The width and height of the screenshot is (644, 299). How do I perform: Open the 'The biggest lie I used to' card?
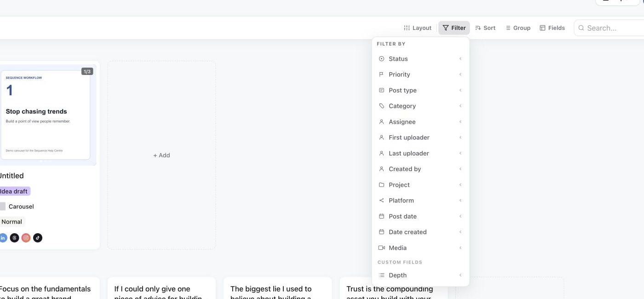(277, 288)
